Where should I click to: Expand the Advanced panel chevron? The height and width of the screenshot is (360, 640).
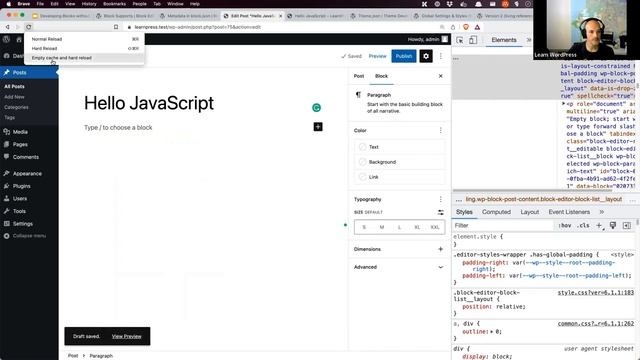coord(440,267)
